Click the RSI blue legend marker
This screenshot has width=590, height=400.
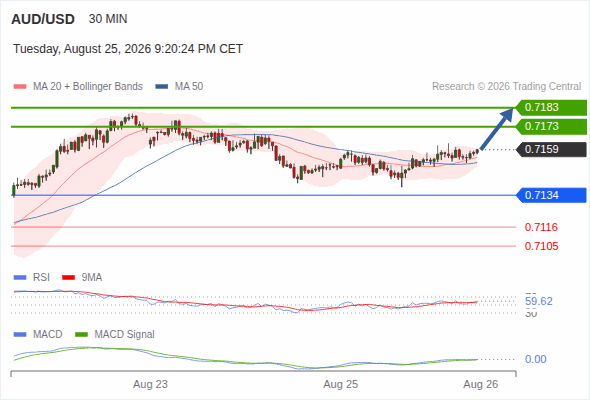[20, 278]
